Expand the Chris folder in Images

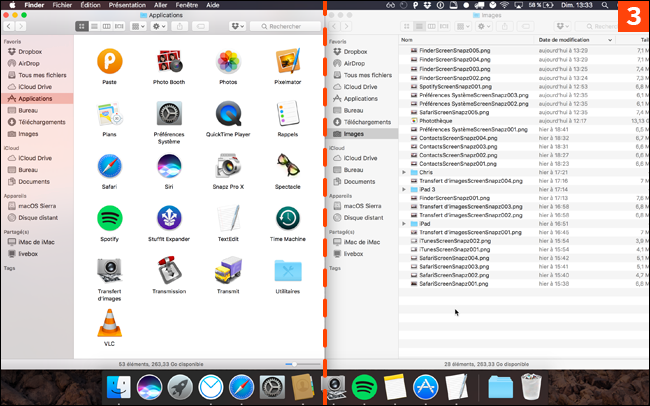coord(404,172)
